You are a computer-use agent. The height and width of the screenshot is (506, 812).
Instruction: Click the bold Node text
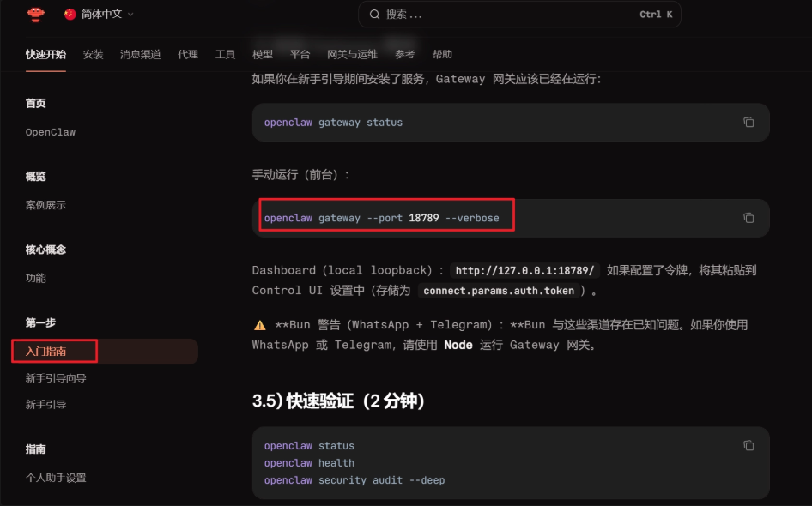coord(458,345)
